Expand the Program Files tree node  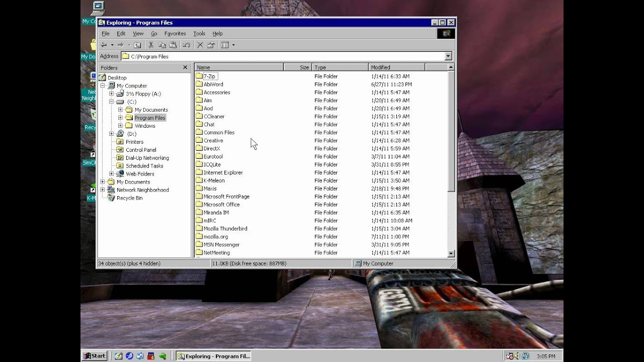[x=121, y=118]
